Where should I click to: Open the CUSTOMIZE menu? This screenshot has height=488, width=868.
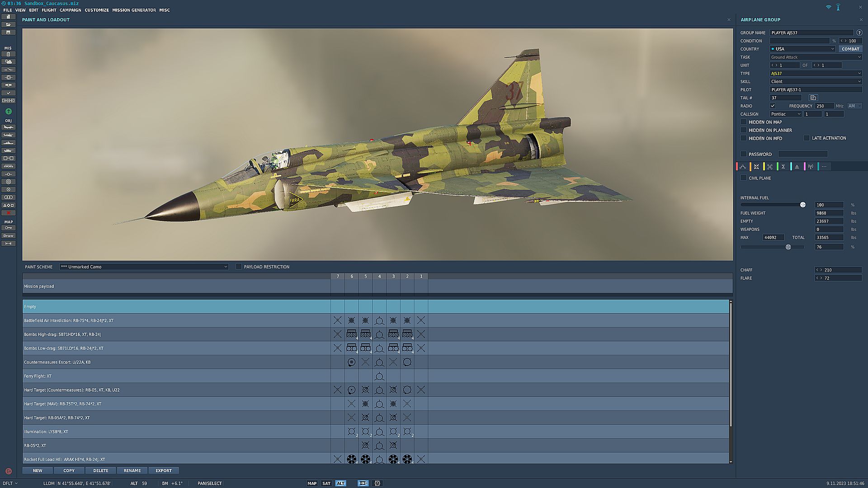pos(96,10)
